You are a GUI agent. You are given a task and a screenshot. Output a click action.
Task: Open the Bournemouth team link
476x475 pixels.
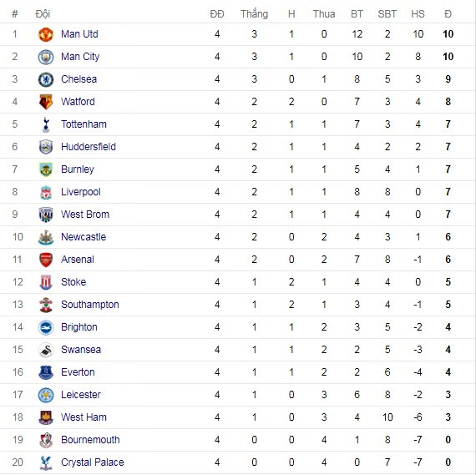click(x=90, y=440)
